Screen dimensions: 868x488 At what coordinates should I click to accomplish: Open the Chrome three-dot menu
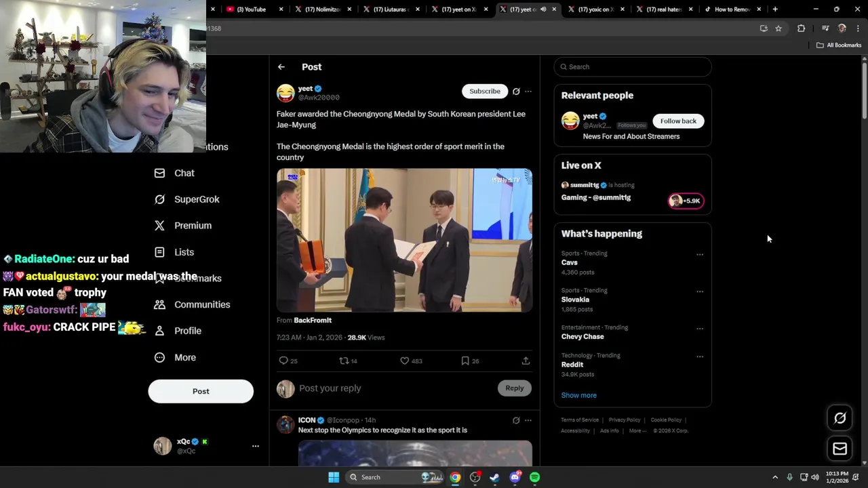click(859, 28)
